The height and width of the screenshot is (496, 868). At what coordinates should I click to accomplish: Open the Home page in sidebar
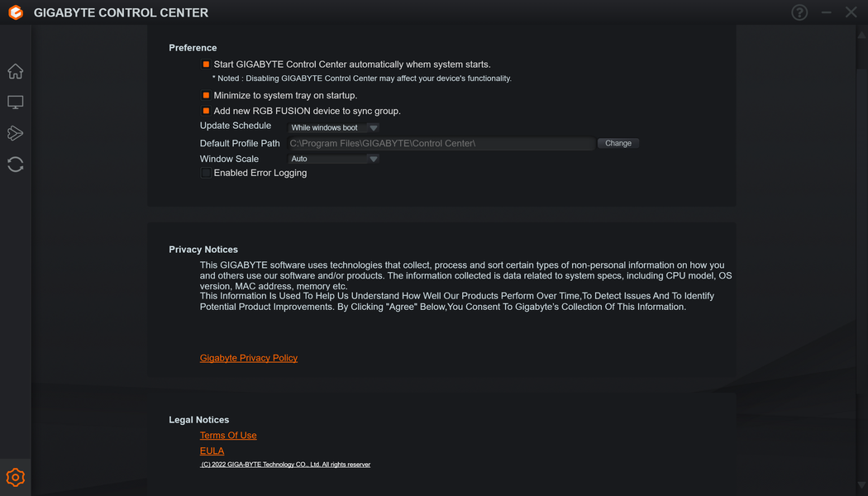coord(15,72)
